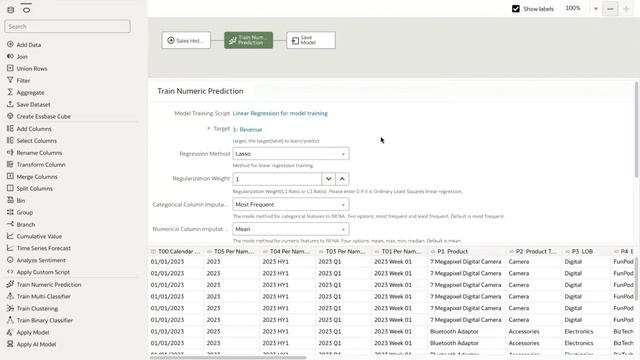Screen dimensions: 640x360
Task: Click the Split Columns icon
Action: [10, 188]
